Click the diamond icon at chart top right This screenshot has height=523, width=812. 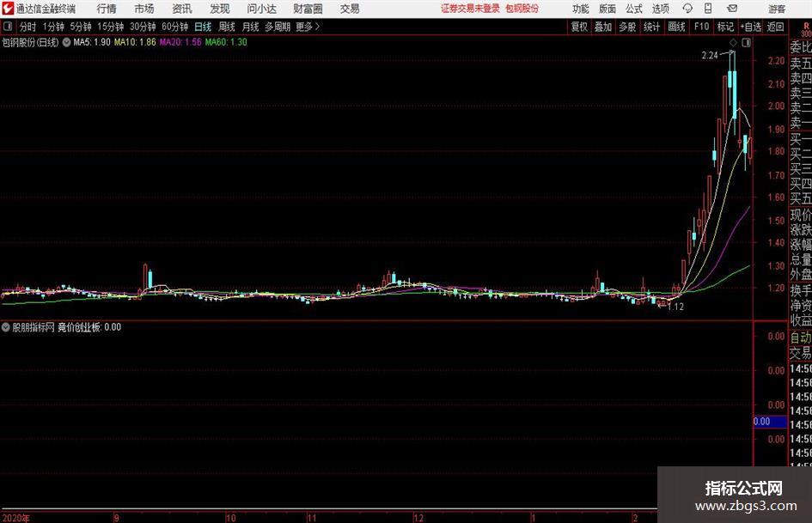(x=733, y=43)
